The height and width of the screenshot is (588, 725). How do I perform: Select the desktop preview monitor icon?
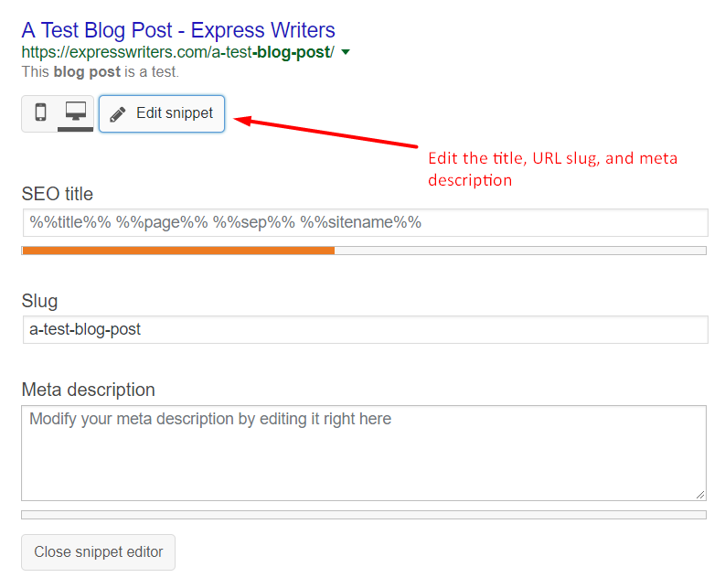point(75,112)
